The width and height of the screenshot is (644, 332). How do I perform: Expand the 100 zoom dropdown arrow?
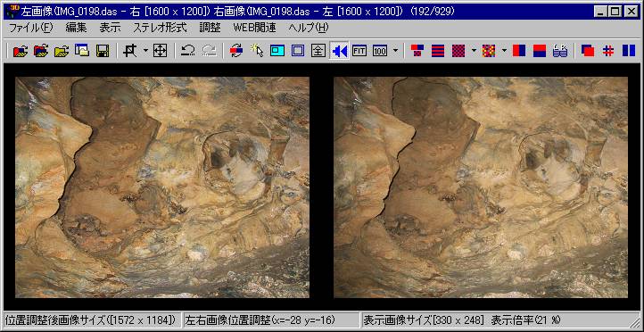[395, 51]
